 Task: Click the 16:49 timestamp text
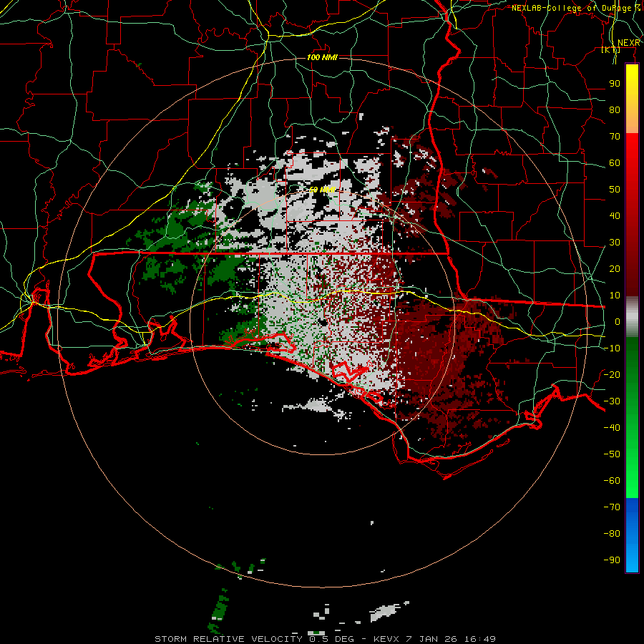(479, 639)
